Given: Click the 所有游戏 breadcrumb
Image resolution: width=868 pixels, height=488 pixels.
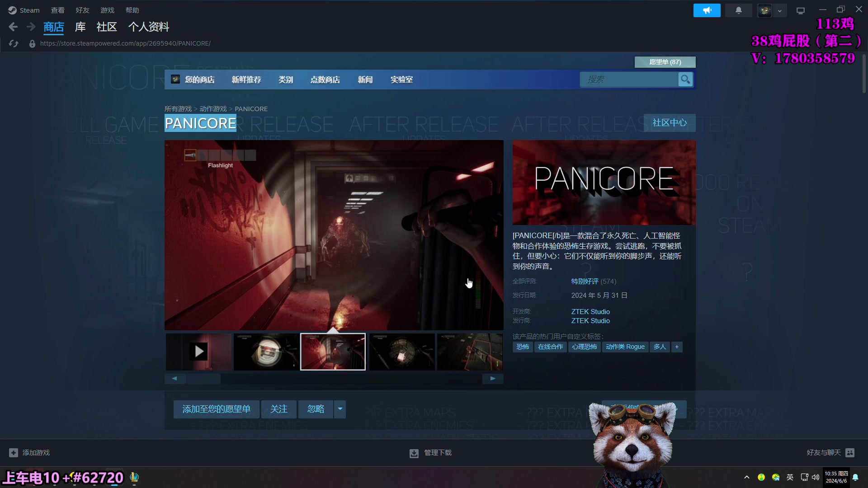Looking at the screenshot, I should [178, 109].
